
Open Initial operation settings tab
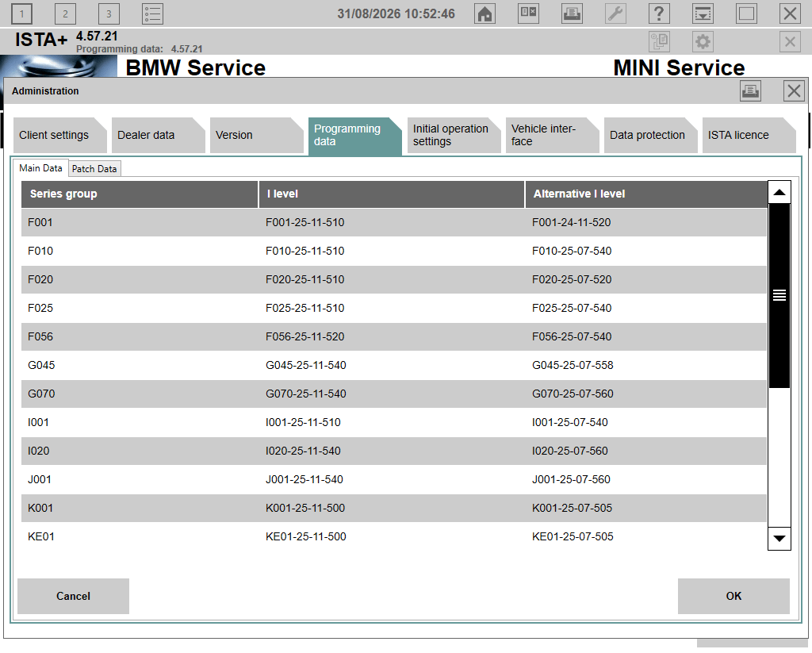click(x=454, y=135)
